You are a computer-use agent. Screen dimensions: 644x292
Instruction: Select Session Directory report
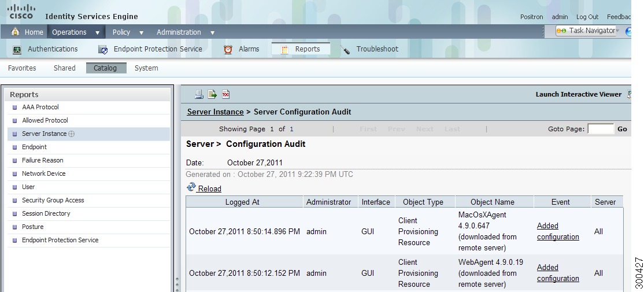(46, 213)
